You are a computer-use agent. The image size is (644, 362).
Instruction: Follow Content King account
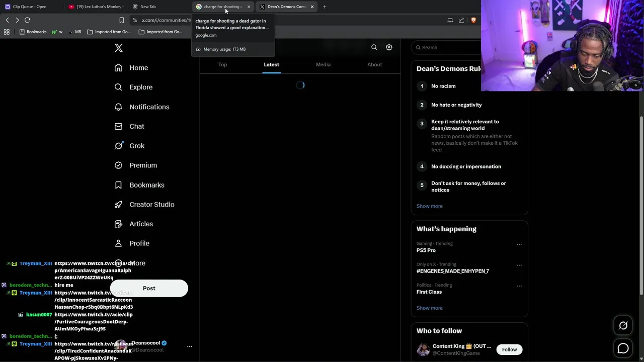[509, 349]
